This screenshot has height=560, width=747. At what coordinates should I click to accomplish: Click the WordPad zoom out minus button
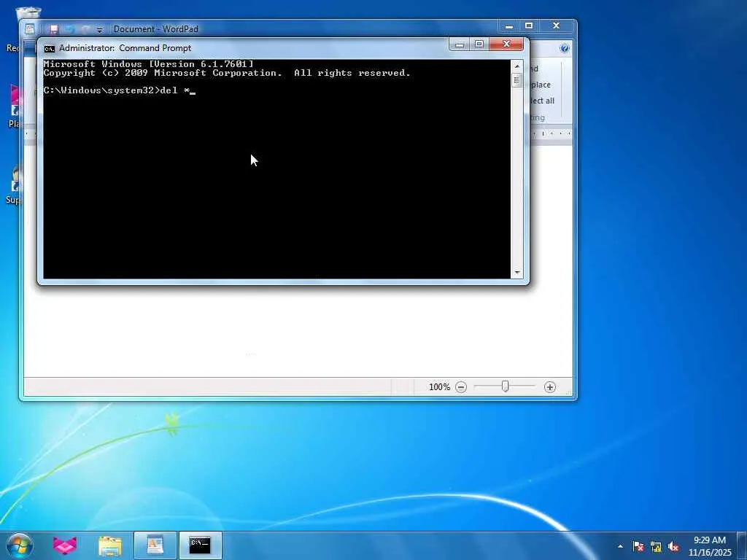pyautogui.click(x=461, y=387)
